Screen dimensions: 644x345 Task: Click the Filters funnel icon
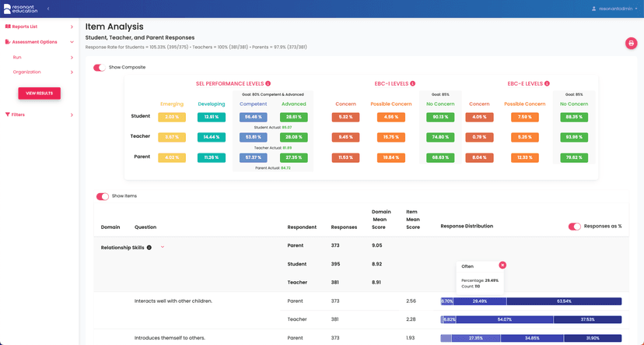(x=8, y=114)
